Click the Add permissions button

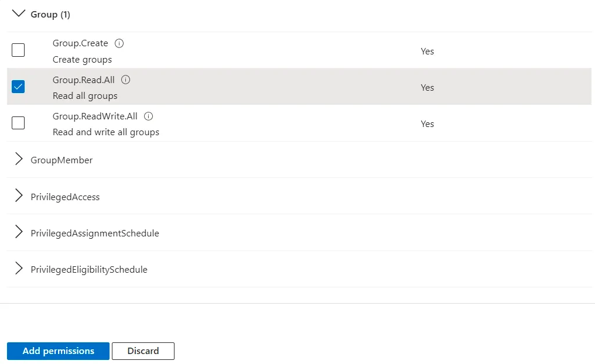57,351
